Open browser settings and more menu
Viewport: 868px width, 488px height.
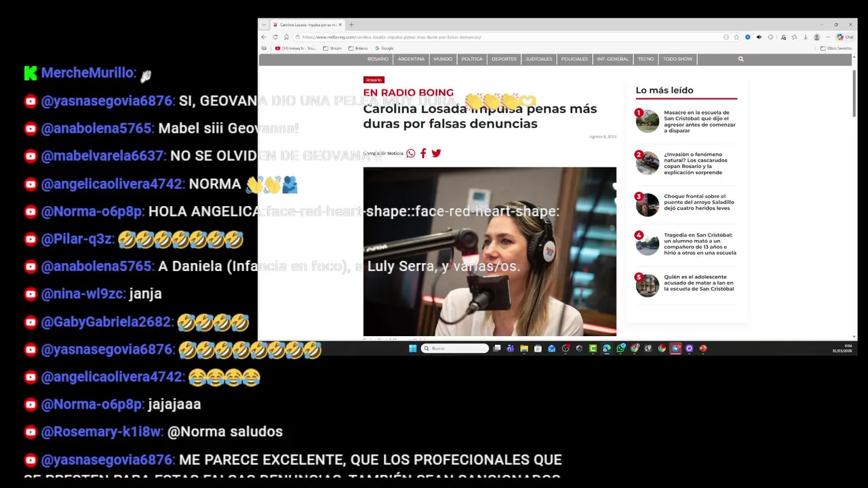[x=828, y=37]
